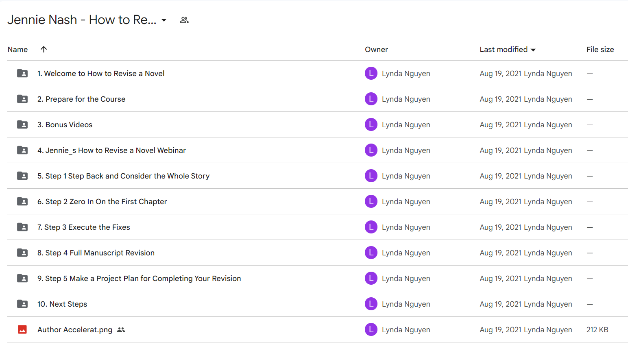Click owner avatar in Prepare for the Course row

click(x=371, y=99)
